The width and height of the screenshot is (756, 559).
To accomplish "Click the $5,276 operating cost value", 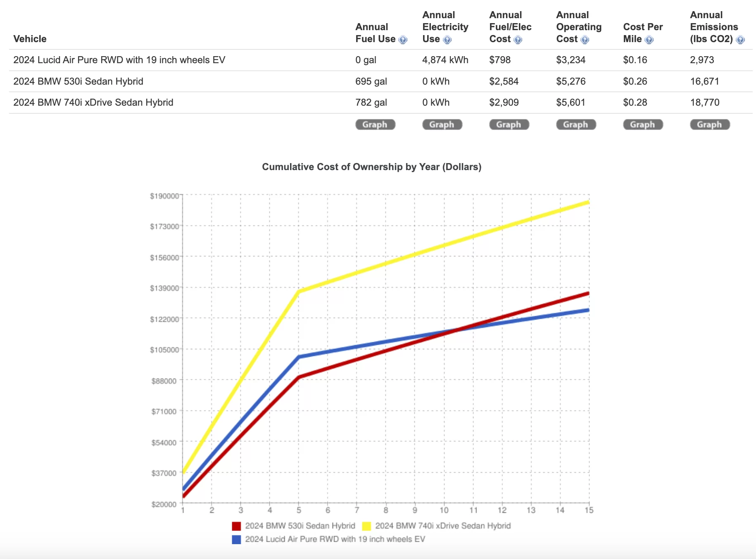I will pyautogui.click(x=571, y=81).
